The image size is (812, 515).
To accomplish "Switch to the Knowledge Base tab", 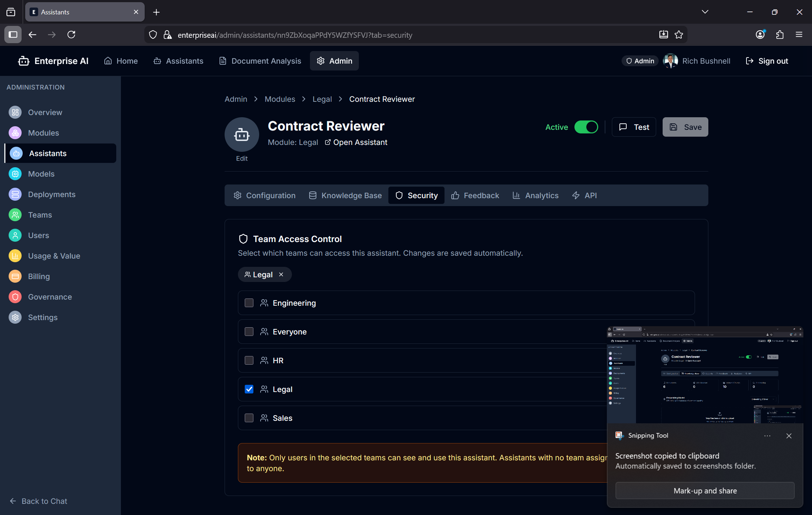I will click(345, 195).
